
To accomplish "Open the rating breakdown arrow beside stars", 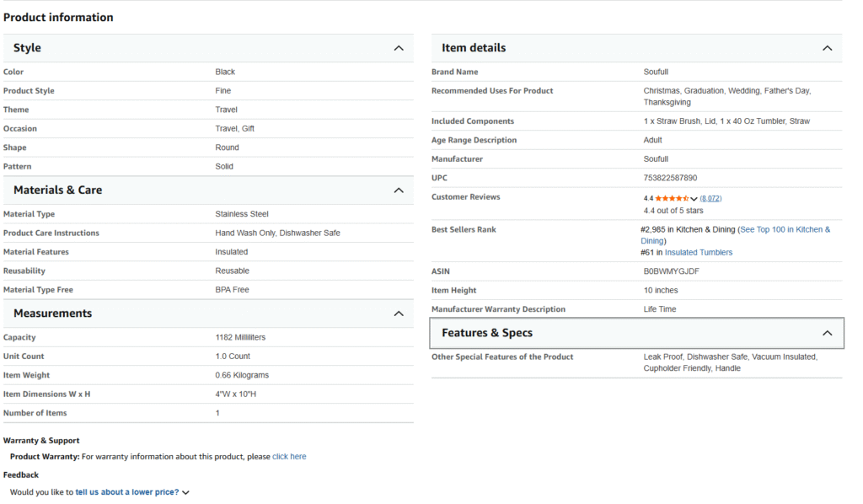I will [694, 199].
